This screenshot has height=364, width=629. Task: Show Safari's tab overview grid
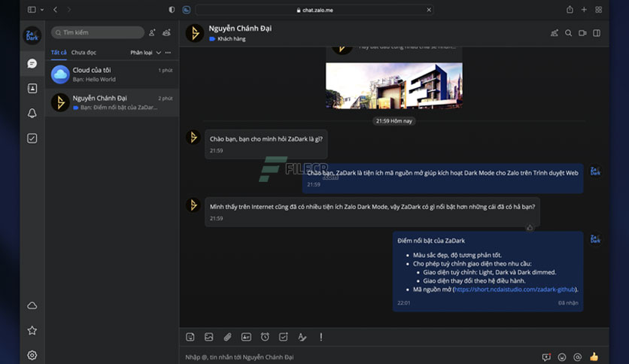tap(598, 10)
